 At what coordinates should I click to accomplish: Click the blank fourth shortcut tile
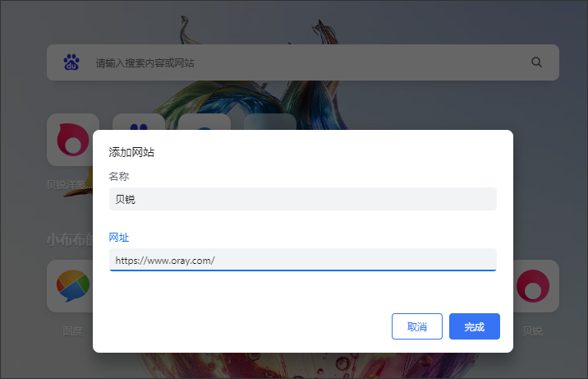[270, 122]
